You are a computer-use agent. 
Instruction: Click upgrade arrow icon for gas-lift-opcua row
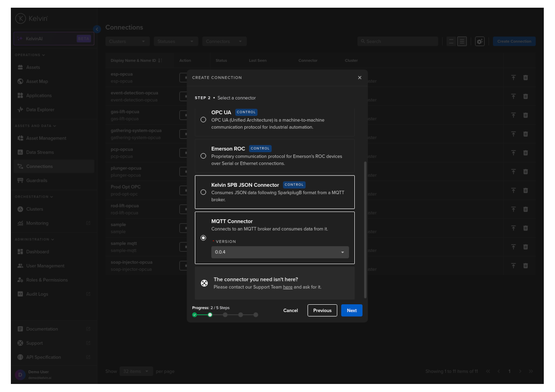[x=513, y=115]
